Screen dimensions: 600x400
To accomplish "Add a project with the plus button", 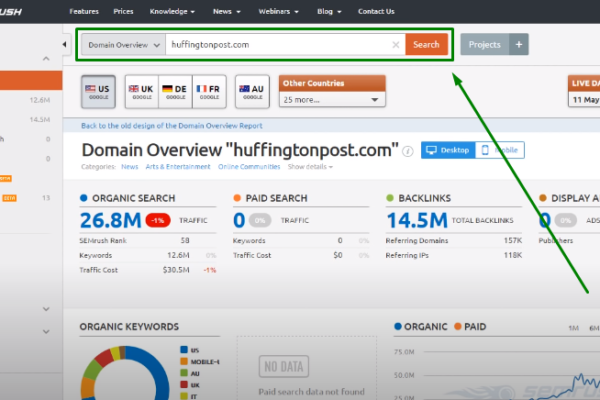I will coord(519,44).
